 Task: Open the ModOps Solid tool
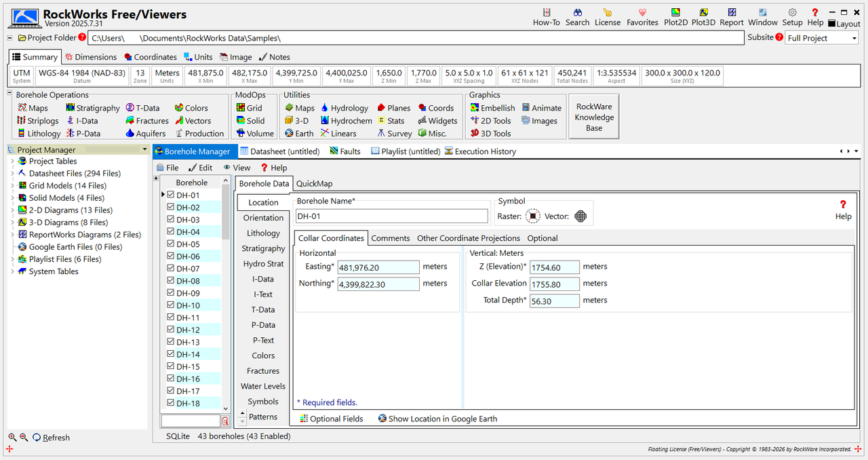point(250,121)
